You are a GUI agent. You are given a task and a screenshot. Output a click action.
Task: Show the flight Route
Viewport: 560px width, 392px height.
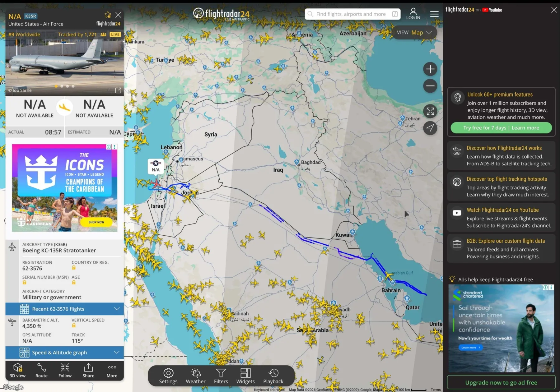pyautogui.click(x=41, y=371)
